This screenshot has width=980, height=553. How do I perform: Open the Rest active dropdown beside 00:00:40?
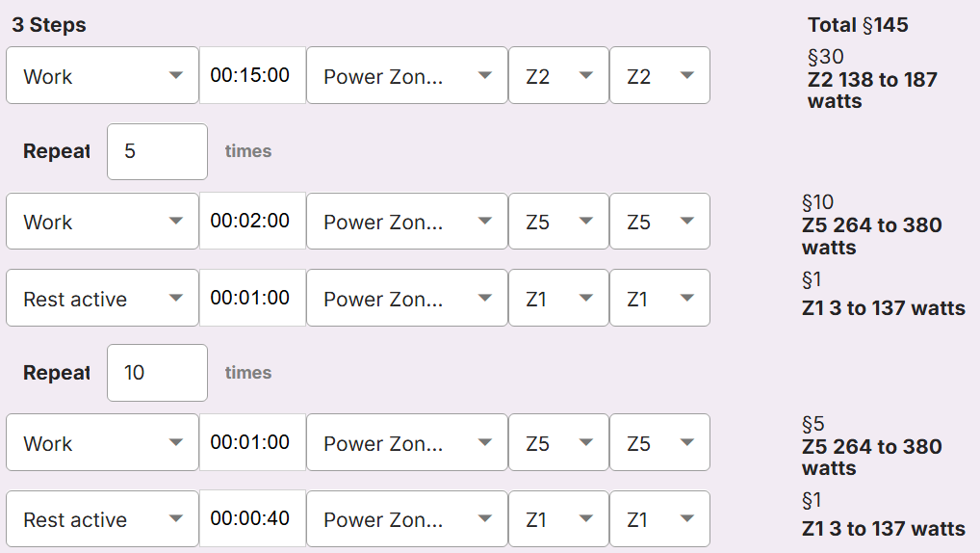pyautogui.click(x=102, y=519)
